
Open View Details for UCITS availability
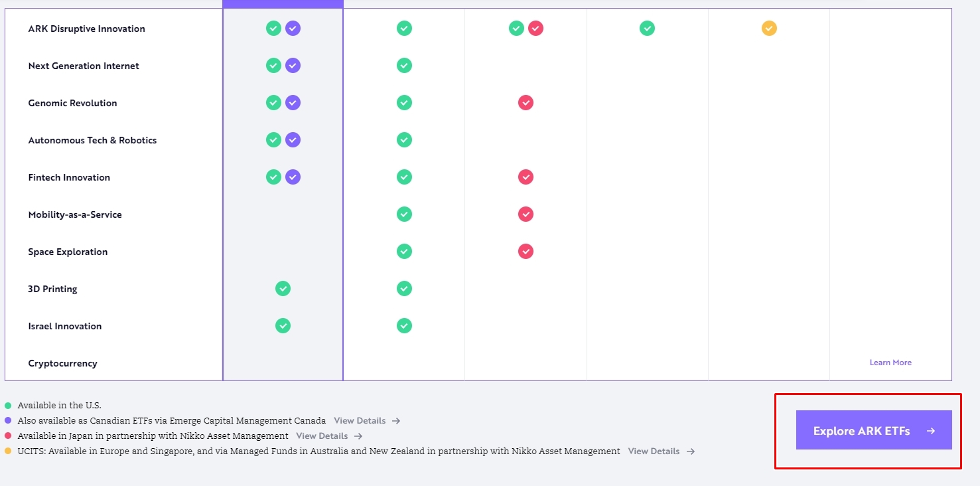click(x=662, y=451)
